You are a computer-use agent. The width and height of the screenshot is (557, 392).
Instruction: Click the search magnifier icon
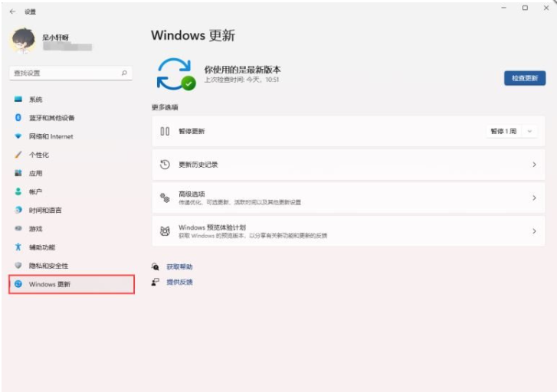[124, 73]
